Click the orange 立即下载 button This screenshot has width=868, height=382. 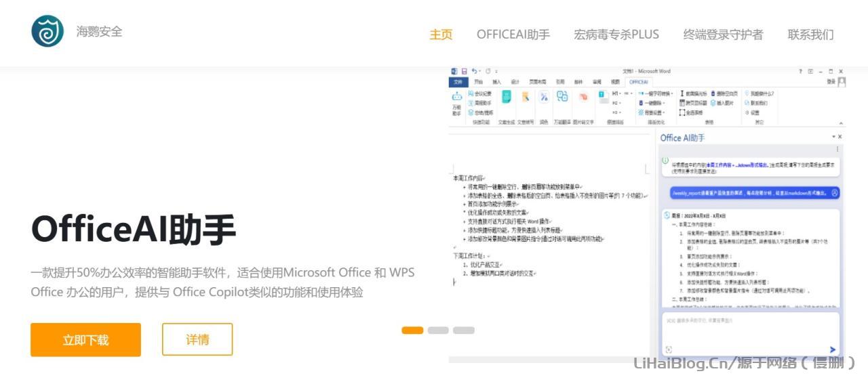click(x=85, y=339)
